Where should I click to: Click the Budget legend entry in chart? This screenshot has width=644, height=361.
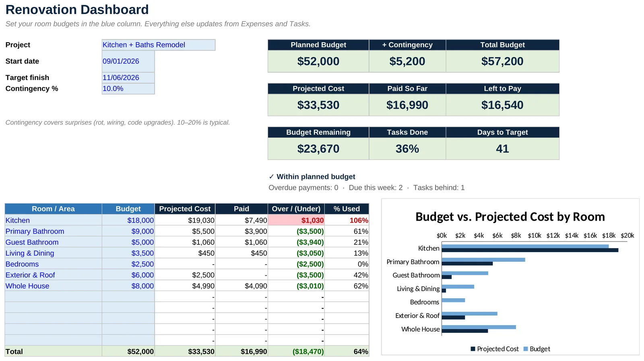pos(537,349)
